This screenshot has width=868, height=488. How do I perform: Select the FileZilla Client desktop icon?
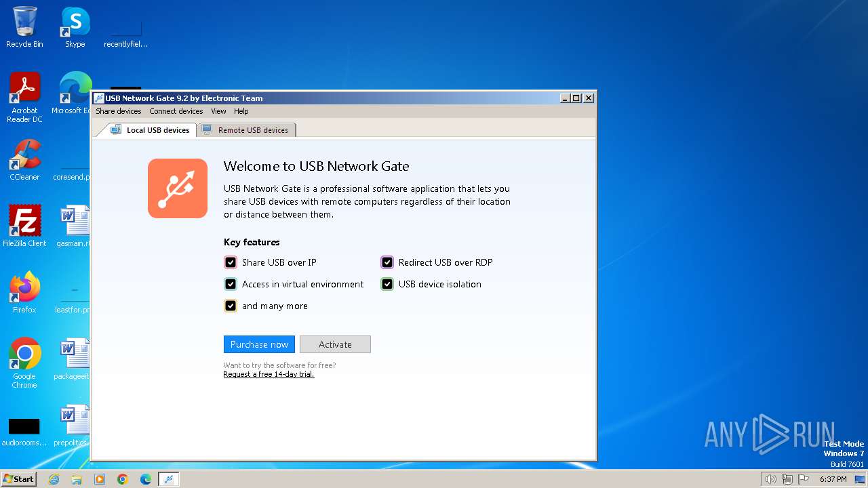pos(24,226)
